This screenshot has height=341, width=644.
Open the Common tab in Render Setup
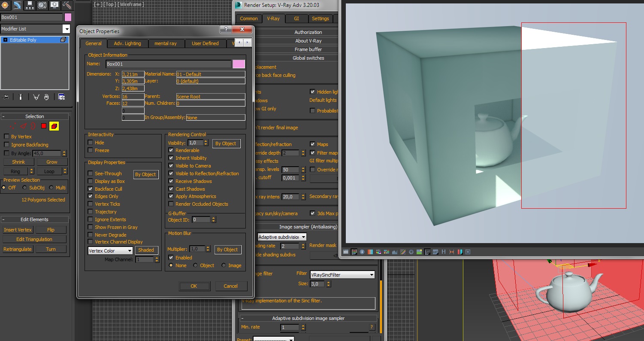(249, 18)
